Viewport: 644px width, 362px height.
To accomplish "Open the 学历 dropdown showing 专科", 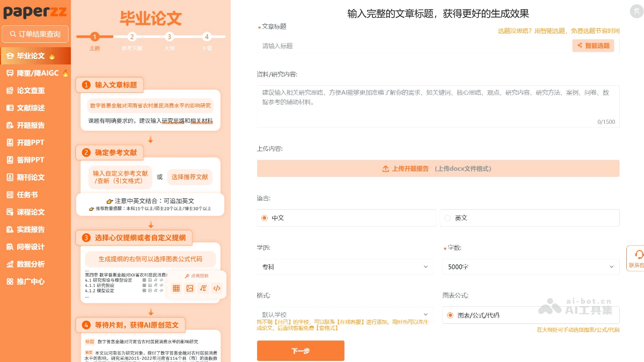I will pyautogui.click(x=346, y=266).
